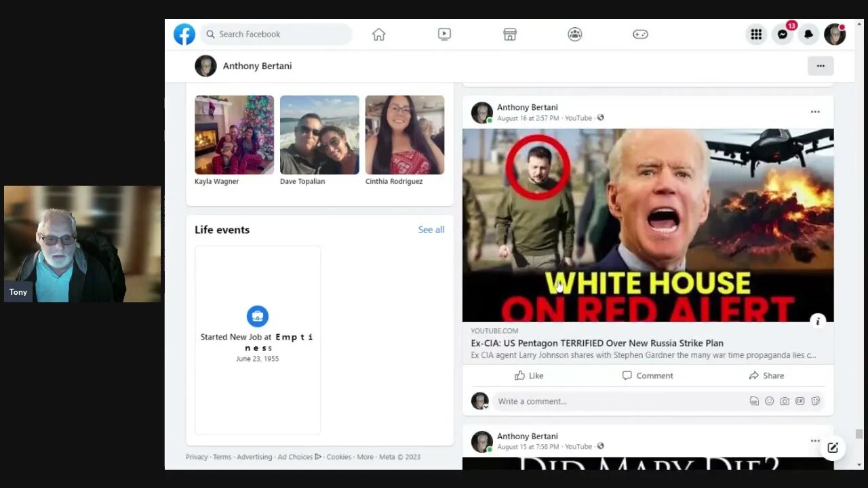Open the Groups icon
The height and width of the screenshot is (488, 868).
point(575,35)
